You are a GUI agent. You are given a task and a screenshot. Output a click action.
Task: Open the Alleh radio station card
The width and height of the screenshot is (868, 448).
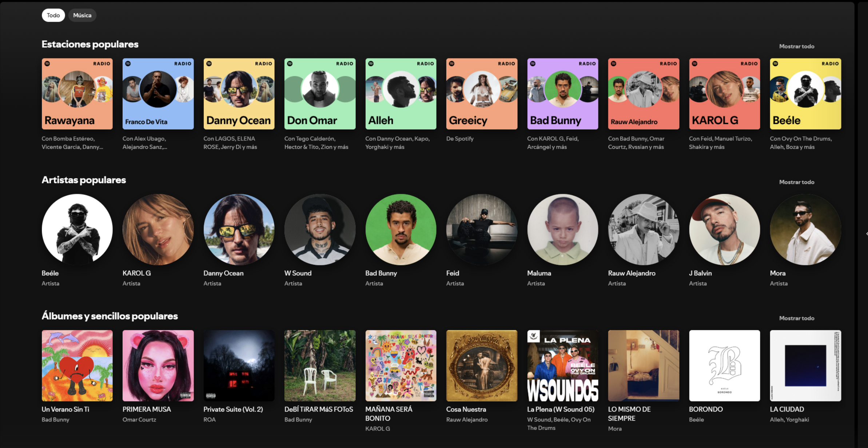(401, 94)
